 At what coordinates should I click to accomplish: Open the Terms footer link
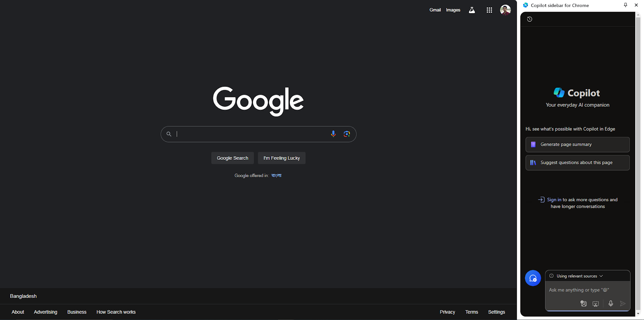(472, 312)
